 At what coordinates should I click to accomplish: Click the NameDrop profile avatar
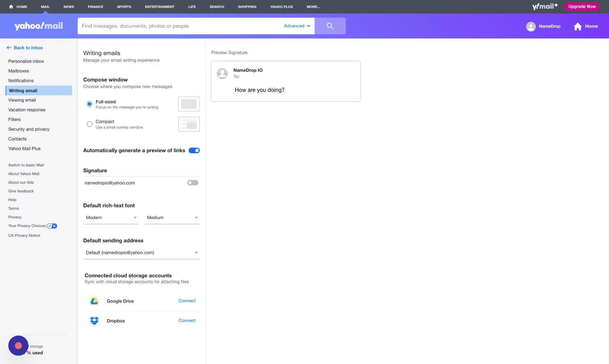tap(531, 26)
